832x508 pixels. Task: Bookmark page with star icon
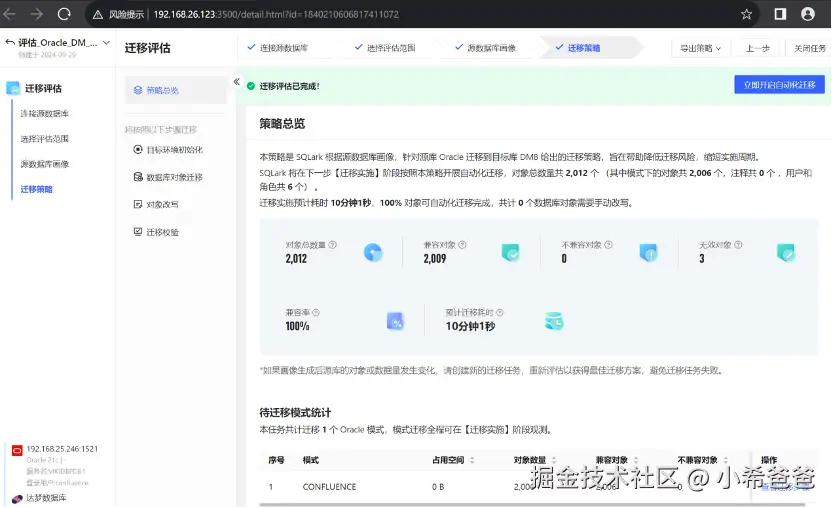click(x=746, y=14)
